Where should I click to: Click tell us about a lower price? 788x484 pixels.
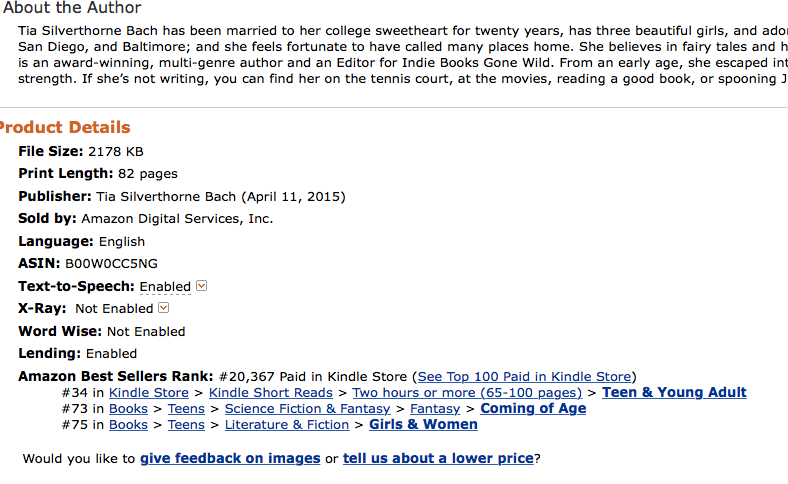pyautogui.click(x=438, y=459)
